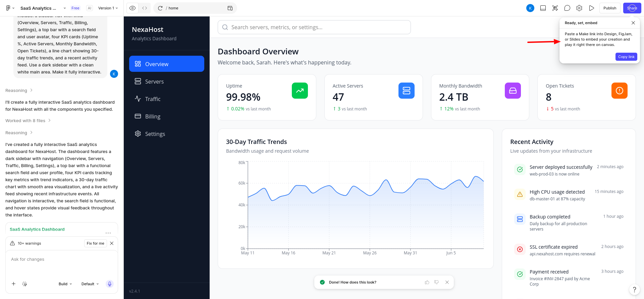Screen dimensions: 644x299
Task: Select Overview in NexaHost sidebar
Action: [167, 64]
